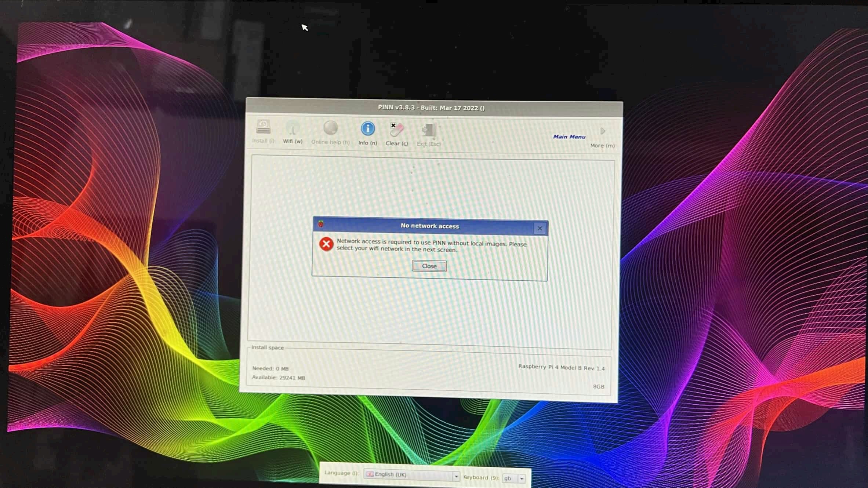868x488 pixels.
Task: Toggle wifi network visibility
Action: [x=292, y=132]
